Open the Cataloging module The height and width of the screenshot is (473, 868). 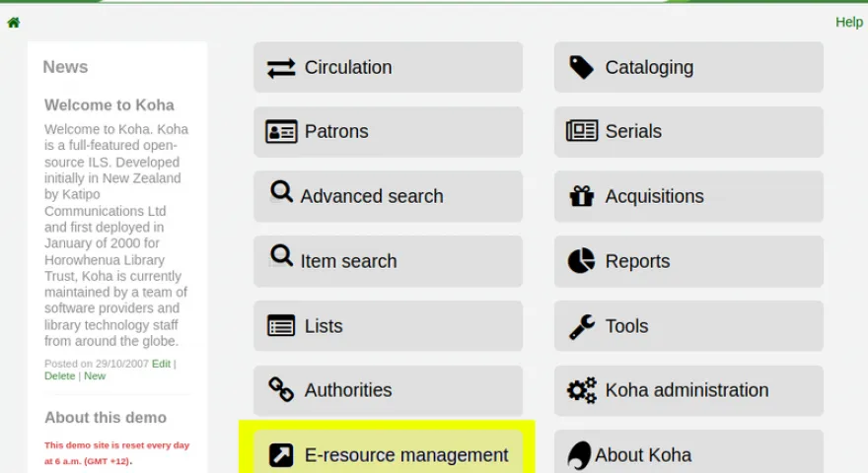pyautogui.click(x=688, y=67)
